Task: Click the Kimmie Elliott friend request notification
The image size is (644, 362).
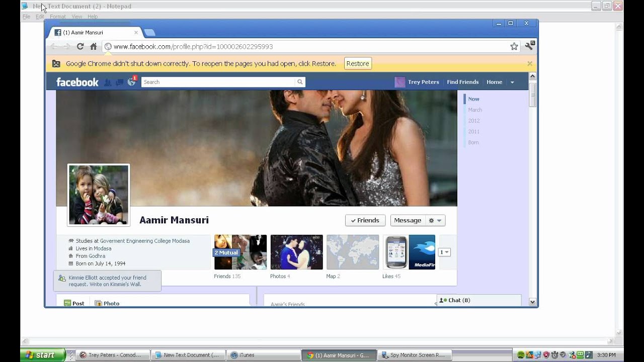Action: (x=107, y=281)
